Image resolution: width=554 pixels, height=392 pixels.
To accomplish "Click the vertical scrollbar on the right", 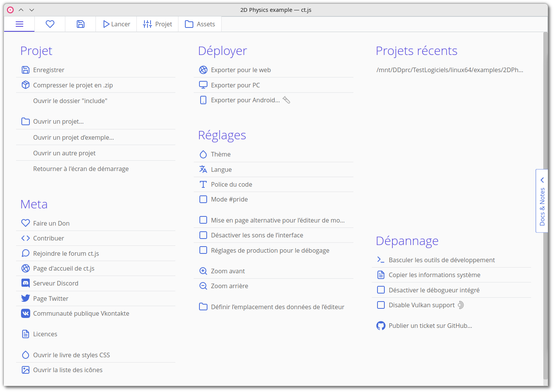I will (x=545, y=206).
